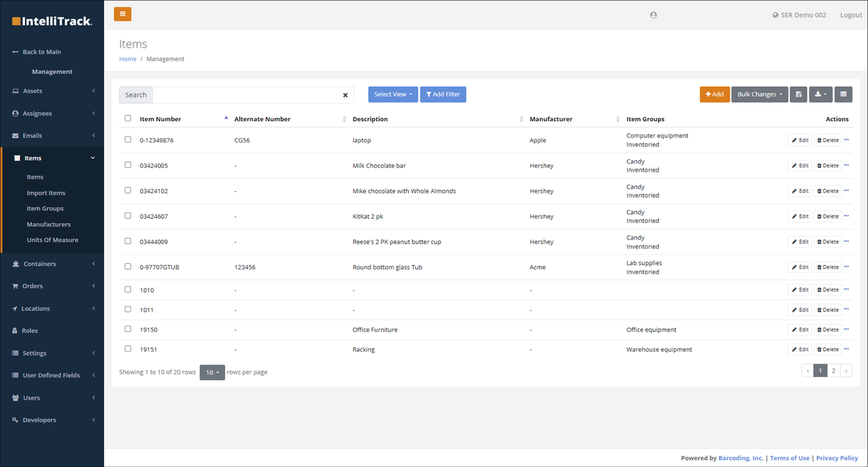Viewport: 868px width, 467px height.
Task: Check the box for item 1010
Action: [x=128, y=289]
